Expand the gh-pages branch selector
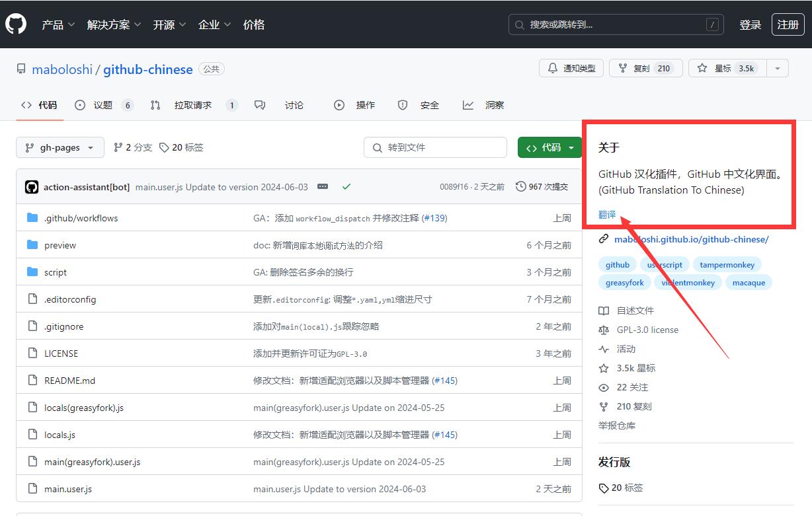The width and height of the screenshot is (812, 516). point(60,147)
